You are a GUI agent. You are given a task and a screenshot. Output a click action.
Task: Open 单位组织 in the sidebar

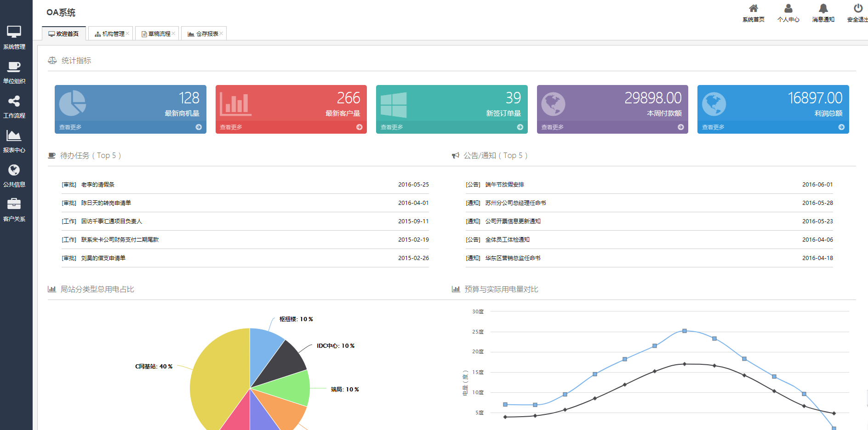[x=14, y=67]
